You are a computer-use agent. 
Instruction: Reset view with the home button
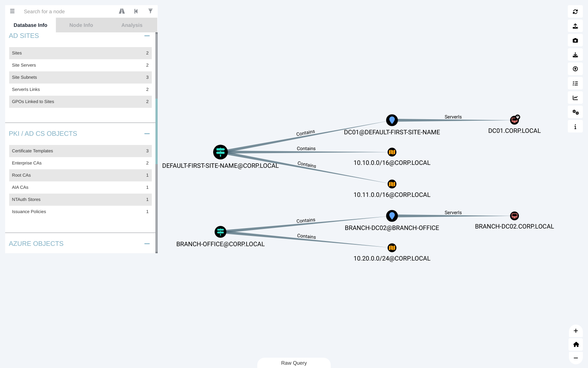[576, 344]
